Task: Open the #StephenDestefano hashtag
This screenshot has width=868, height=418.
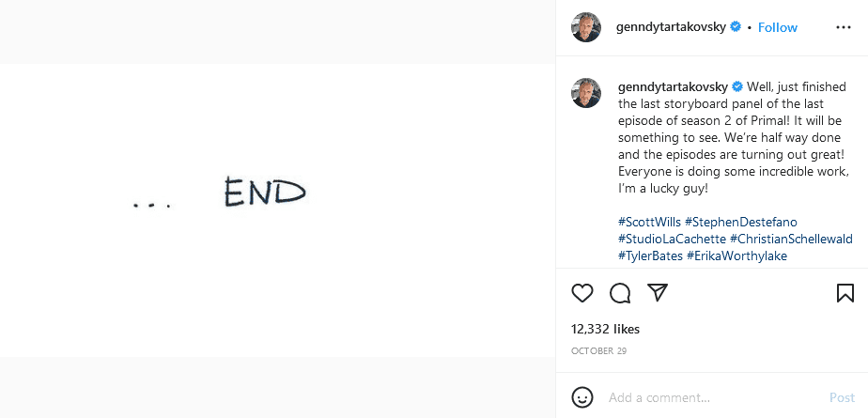Action: pyautogui.click(x=740, y=222)
